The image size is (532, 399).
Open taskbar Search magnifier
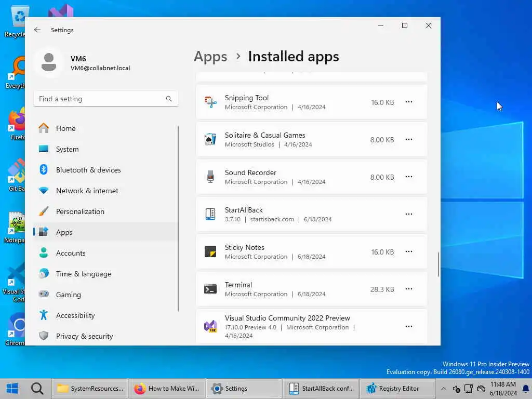(37, 389)
